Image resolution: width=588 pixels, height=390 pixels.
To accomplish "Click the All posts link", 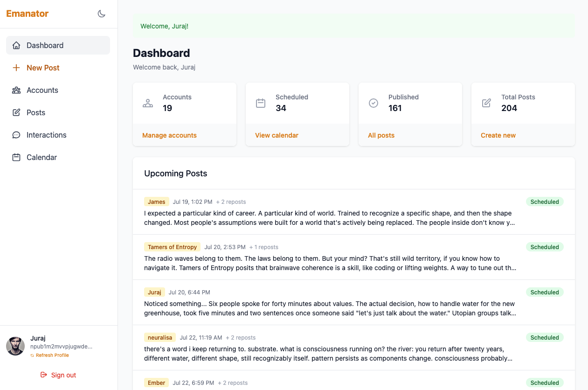I will [x=381, y=135].
